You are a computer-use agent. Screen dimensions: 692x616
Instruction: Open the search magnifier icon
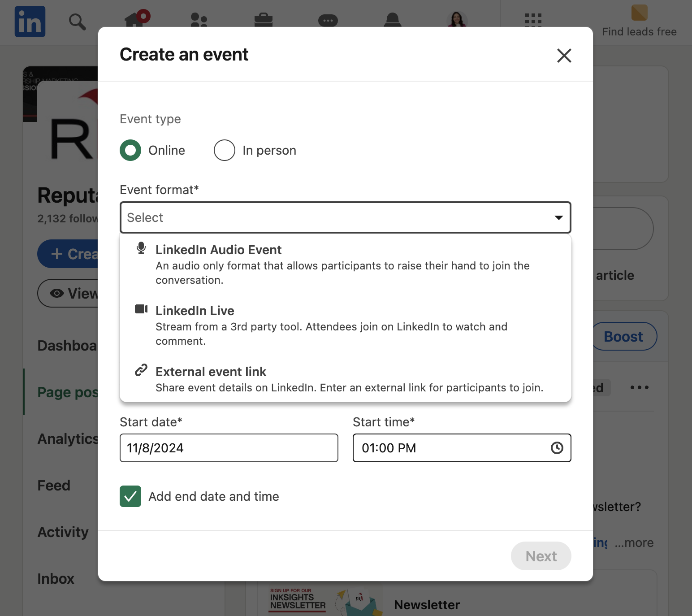click(77, 22)
